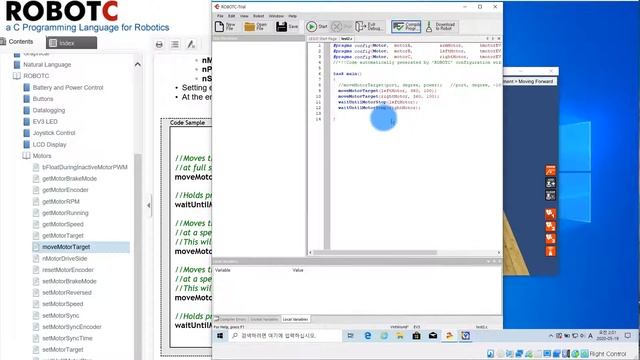Screen dimensions: 640x360
Task: Open resetMotorEncoder help page
Action: point(68,270)
